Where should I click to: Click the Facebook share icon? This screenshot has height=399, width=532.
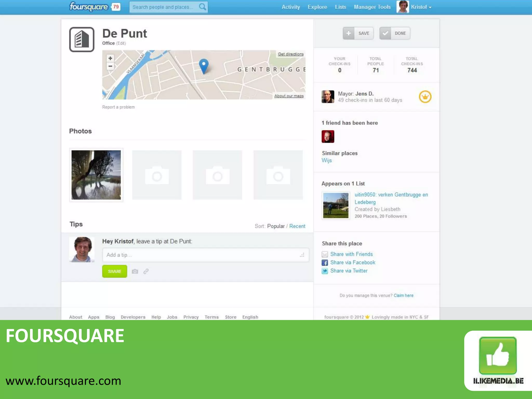(x=325, y=263)
